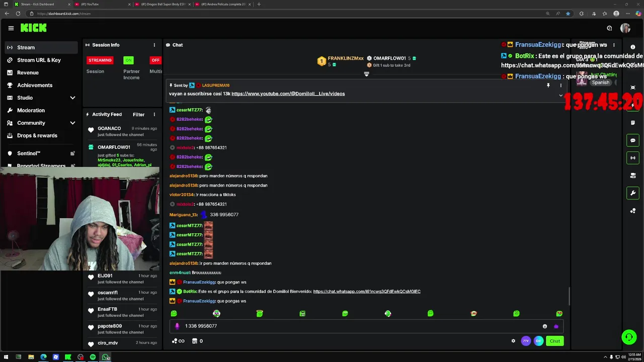Viewport: 644px width, 362px height.
Task: Click the channel points infinity icon
Action: 179,341
